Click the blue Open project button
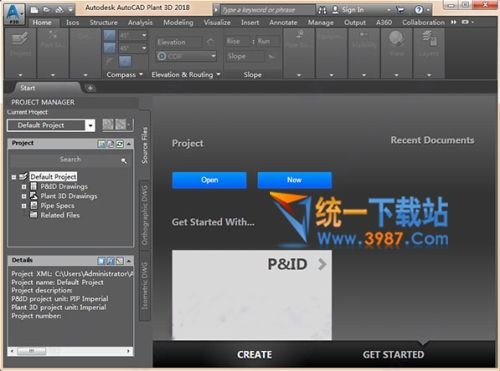 click(x=209, y=180)
